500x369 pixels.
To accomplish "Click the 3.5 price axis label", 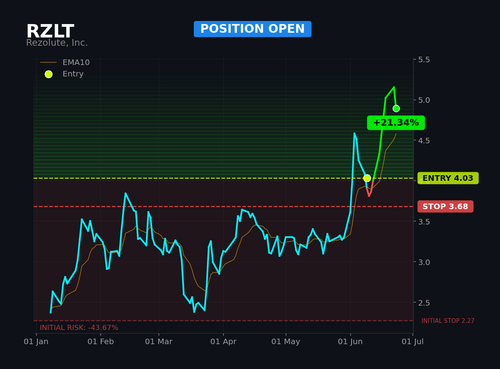I will (x=424, y=222).
